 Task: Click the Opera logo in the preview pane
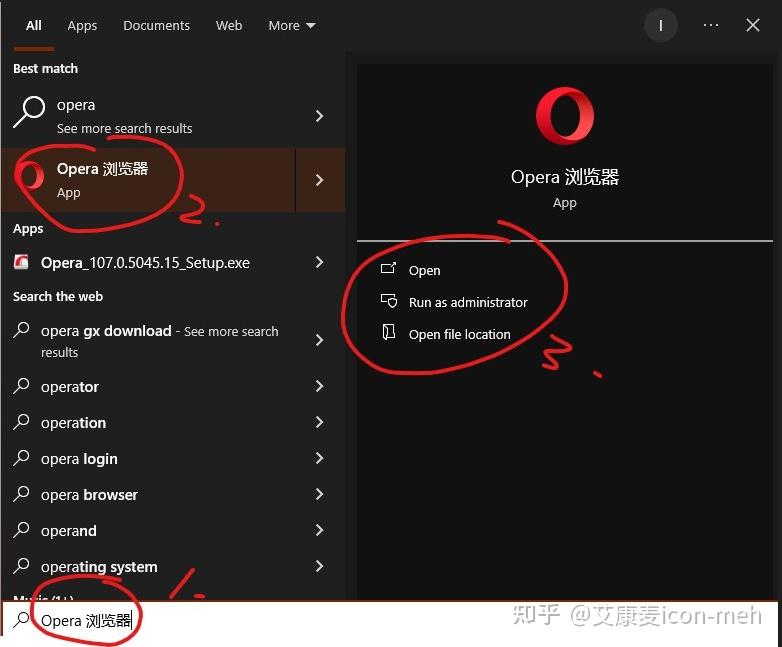pyautogui.click(x=565, y=116)
